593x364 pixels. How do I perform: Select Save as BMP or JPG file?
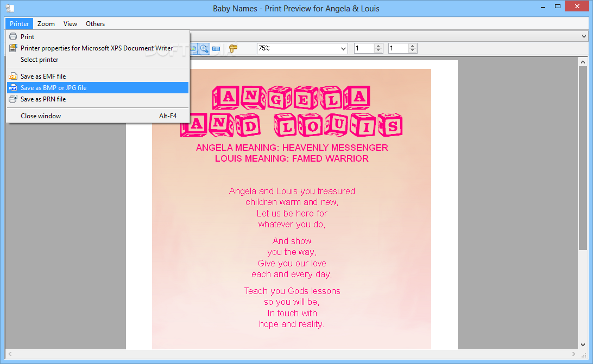pyautogui.click(x=98, y=88)
